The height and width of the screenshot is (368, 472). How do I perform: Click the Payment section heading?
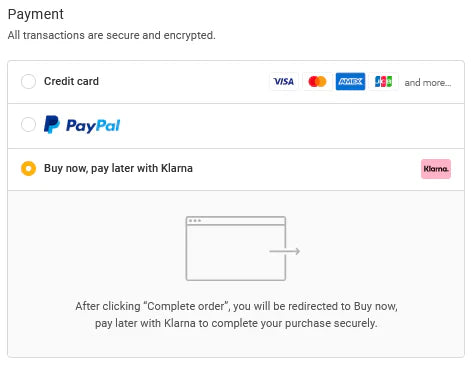click(x=36, y=14)
